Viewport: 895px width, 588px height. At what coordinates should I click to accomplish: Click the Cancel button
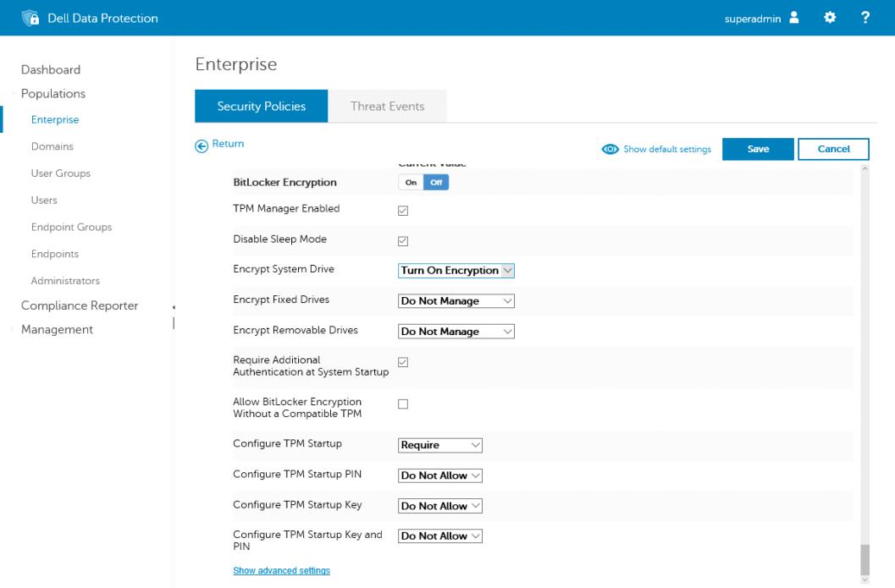click(x=833, y=149)
